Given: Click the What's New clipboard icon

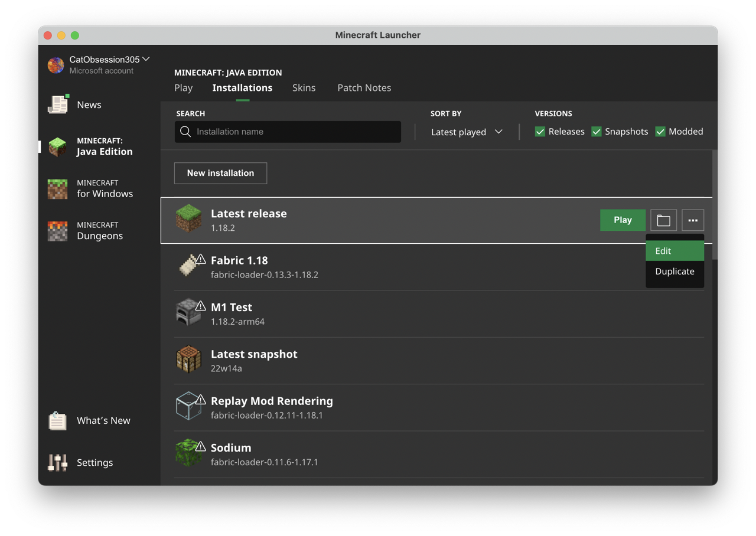Looking at the screenshot, I should pos(57,420).
